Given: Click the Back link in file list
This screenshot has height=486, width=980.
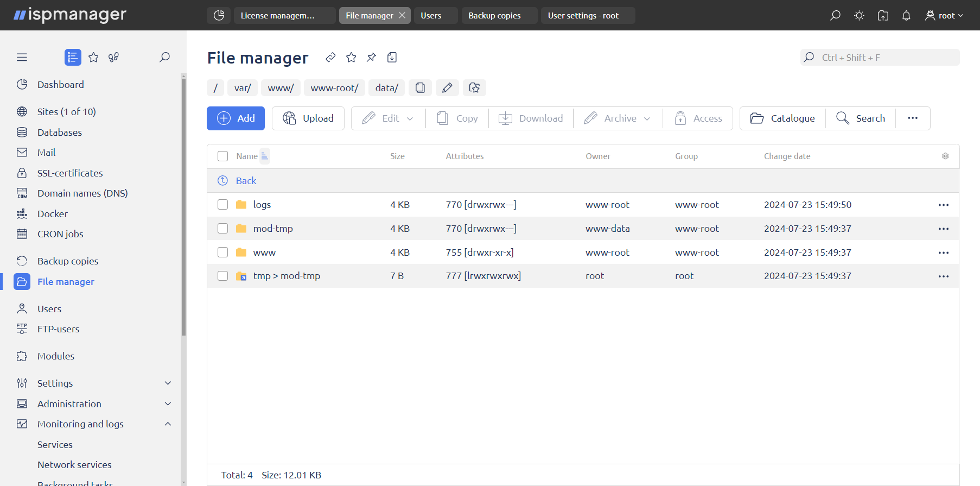Looking at the screenshot, I should click(246, 181).
